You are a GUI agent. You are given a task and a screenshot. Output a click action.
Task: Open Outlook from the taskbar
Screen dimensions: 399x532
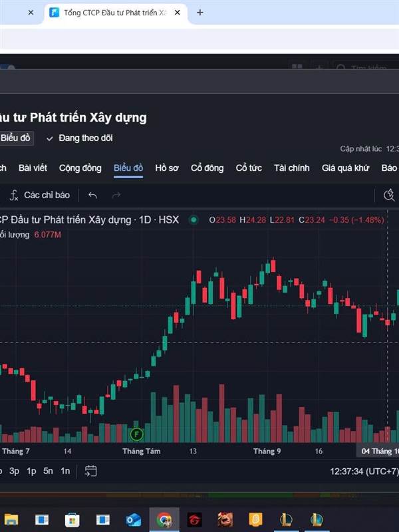tap(133, 519)
